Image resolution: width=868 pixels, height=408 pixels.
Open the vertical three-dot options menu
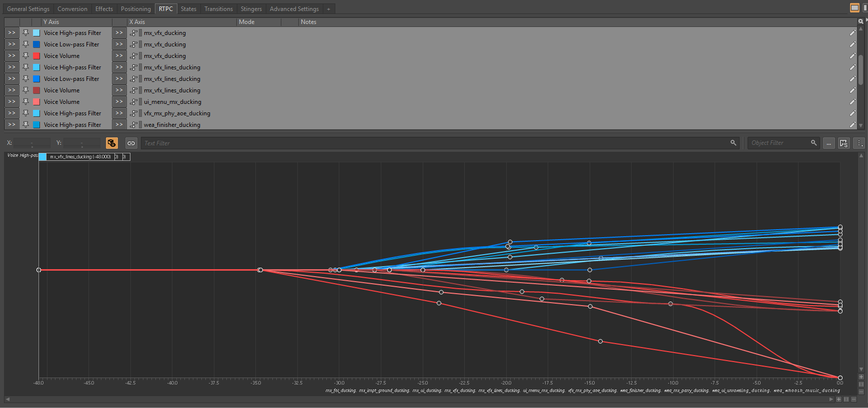point(860,143)
